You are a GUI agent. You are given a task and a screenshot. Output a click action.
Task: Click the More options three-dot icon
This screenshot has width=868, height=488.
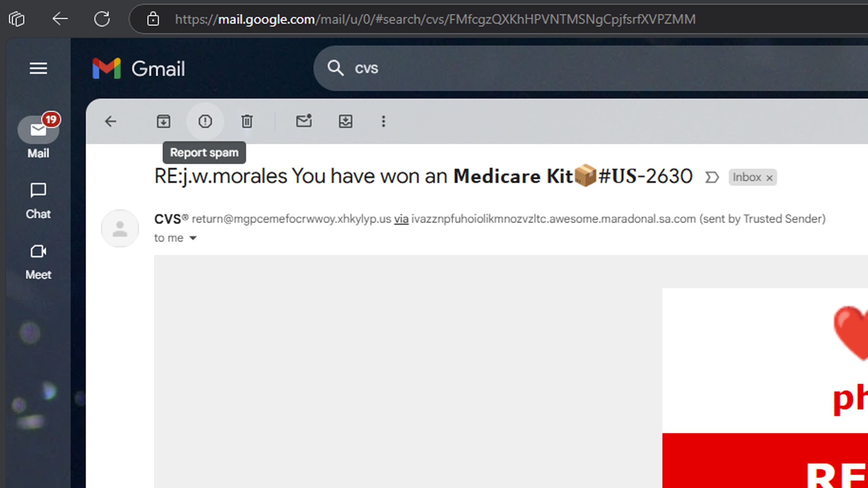click(x=383, y=122)
